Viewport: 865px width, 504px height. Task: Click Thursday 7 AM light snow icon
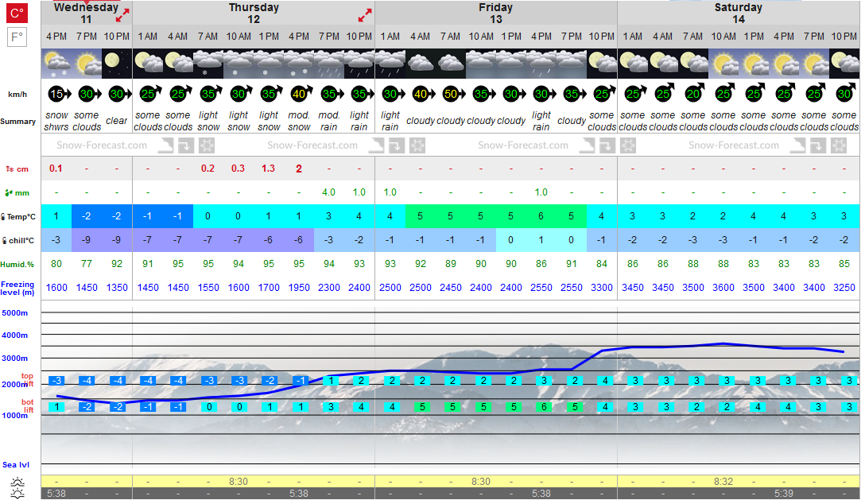click(x=208, y=64)
